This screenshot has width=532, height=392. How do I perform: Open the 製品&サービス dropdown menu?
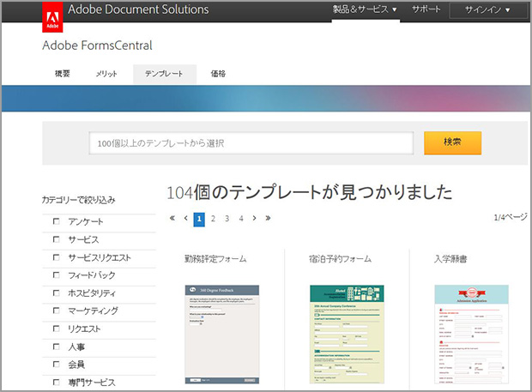pos(365,9)
